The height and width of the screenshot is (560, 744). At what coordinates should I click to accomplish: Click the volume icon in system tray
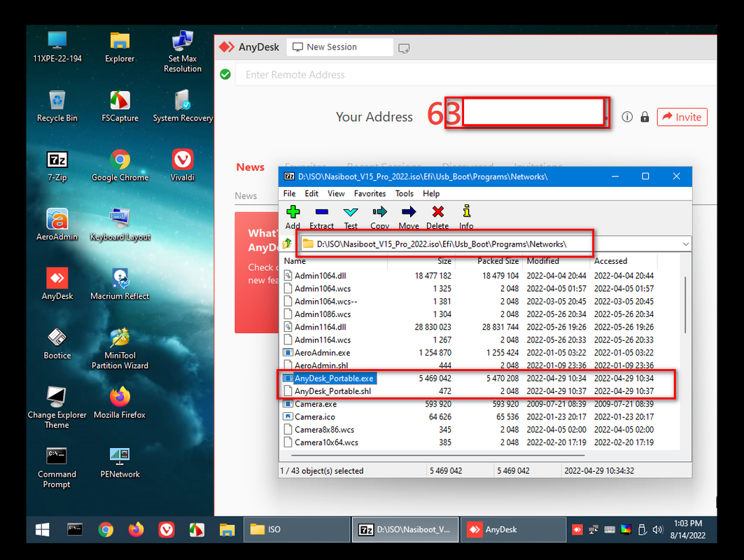point(657,530)
